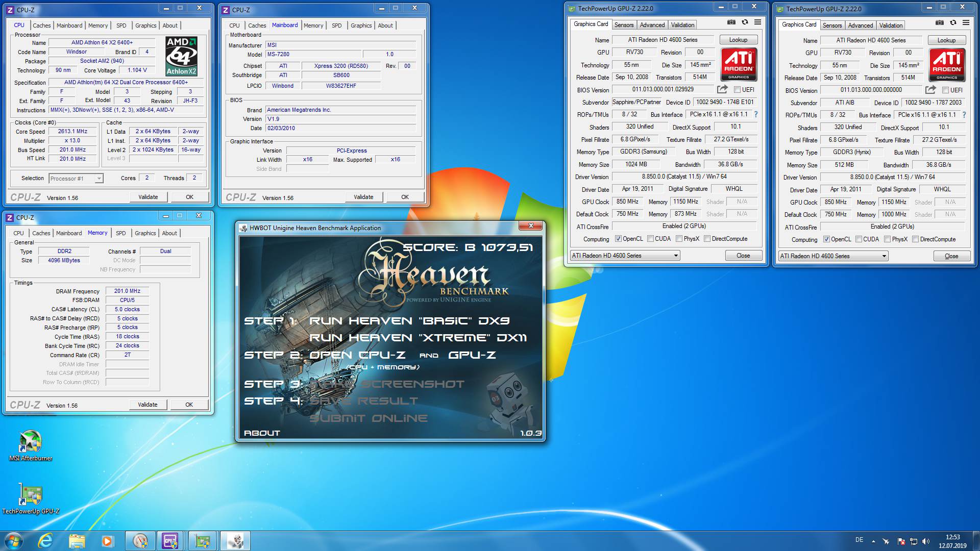Click the AMD Athlon 64 X2 logo in CPU-Z
Viewport: 980px width, 551px height.
pos(181,56)
